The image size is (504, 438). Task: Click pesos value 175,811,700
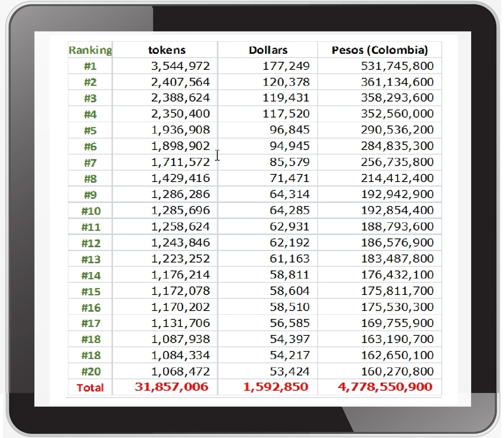pos(397,291)
